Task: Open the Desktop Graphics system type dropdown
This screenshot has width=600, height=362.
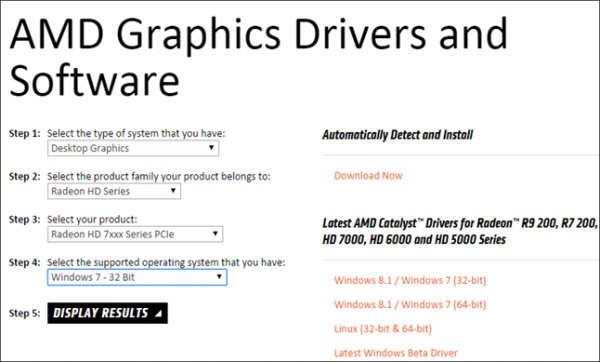Action: (x=133, y=148)
